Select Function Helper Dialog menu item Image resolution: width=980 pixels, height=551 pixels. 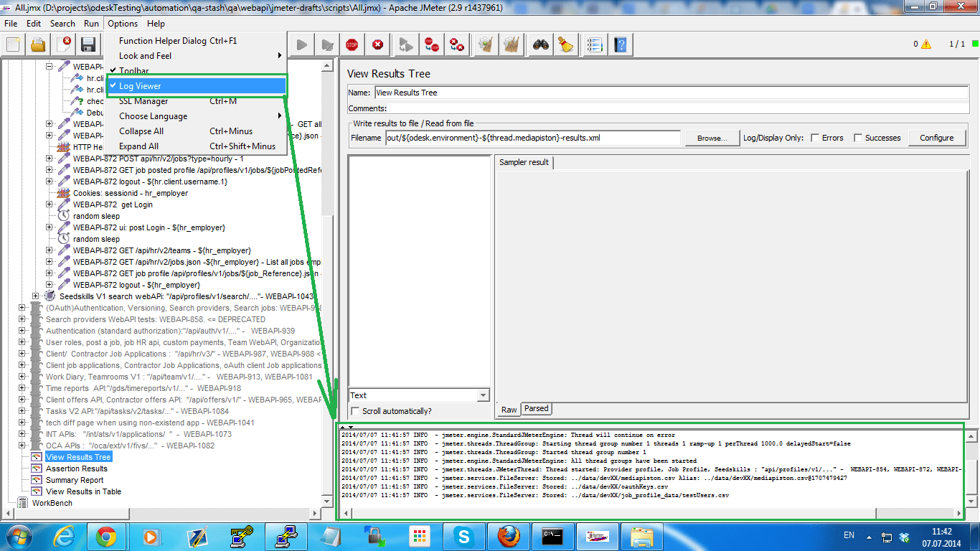[197, 41]
